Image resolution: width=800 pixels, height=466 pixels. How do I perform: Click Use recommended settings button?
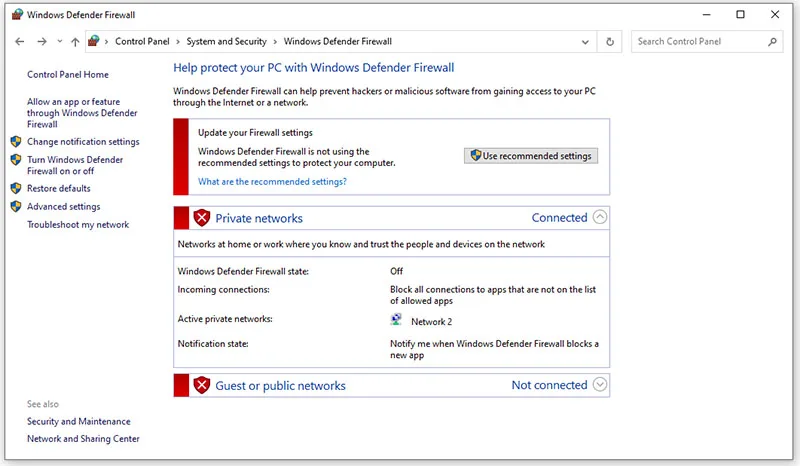[x=531, y=156]
